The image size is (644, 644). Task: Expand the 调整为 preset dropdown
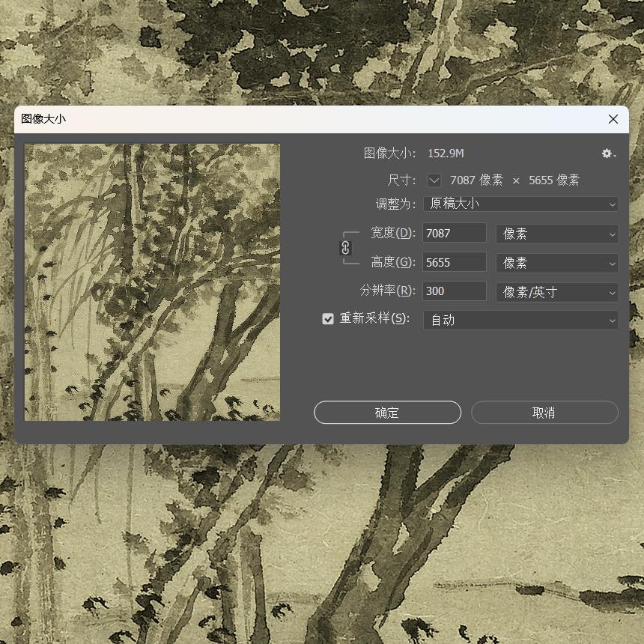520,204
